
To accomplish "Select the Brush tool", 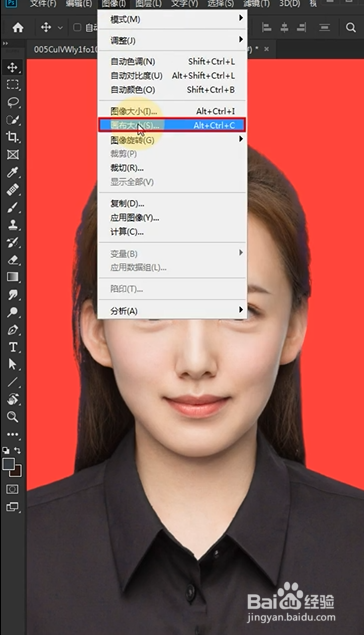I will [13, 207].
